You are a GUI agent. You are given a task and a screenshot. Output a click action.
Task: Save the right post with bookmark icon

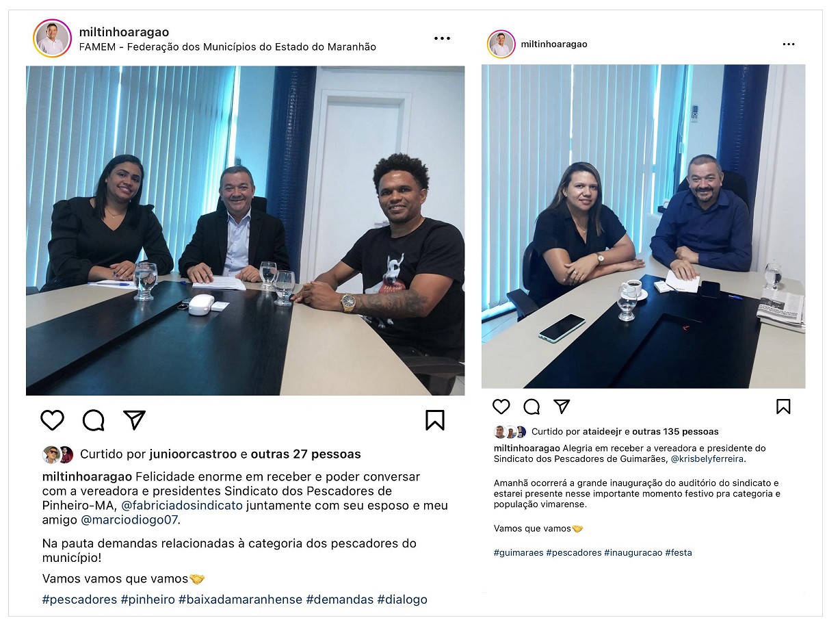(783, 407)
